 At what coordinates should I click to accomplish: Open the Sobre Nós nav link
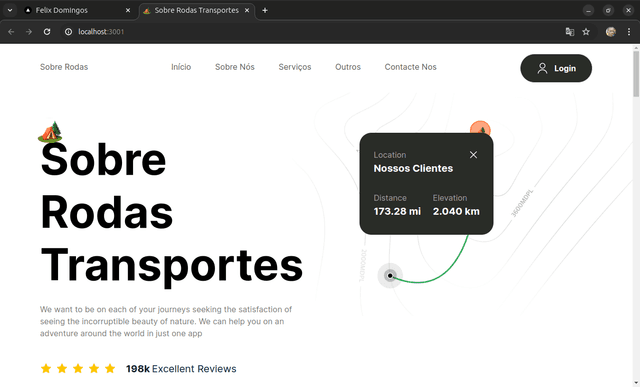pos(235,67)
